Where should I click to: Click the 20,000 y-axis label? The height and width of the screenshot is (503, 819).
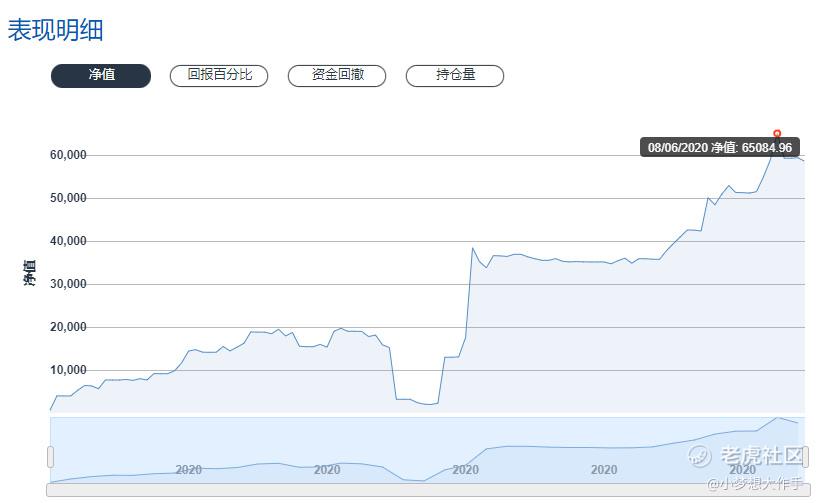coord(68,327)
